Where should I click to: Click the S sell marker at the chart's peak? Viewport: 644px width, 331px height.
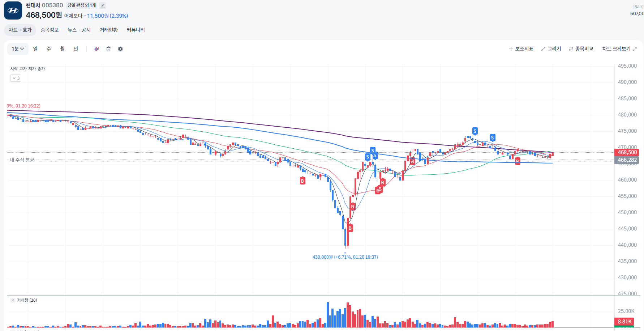tap(475, 131)
